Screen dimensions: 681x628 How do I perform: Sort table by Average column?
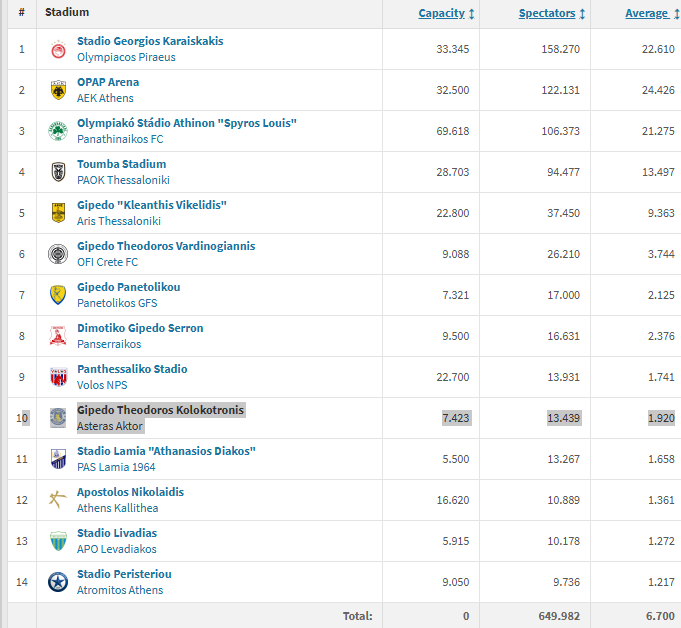tap(646, 13)
